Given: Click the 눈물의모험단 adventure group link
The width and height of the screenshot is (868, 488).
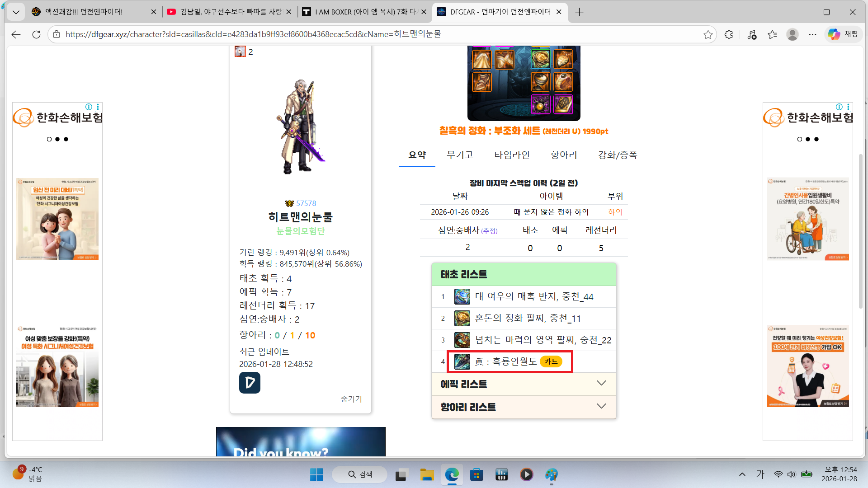Looking at the screenshot, I should 301,231.
